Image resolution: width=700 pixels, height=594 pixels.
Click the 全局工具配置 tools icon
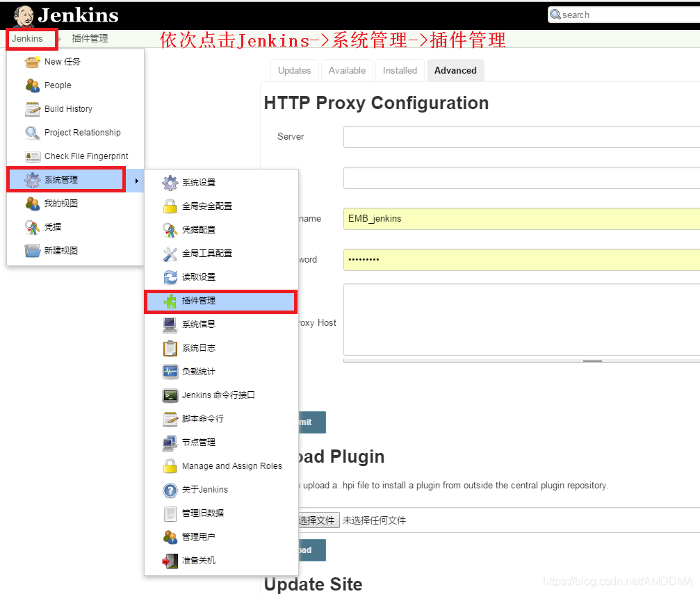[x=170, y=254]
